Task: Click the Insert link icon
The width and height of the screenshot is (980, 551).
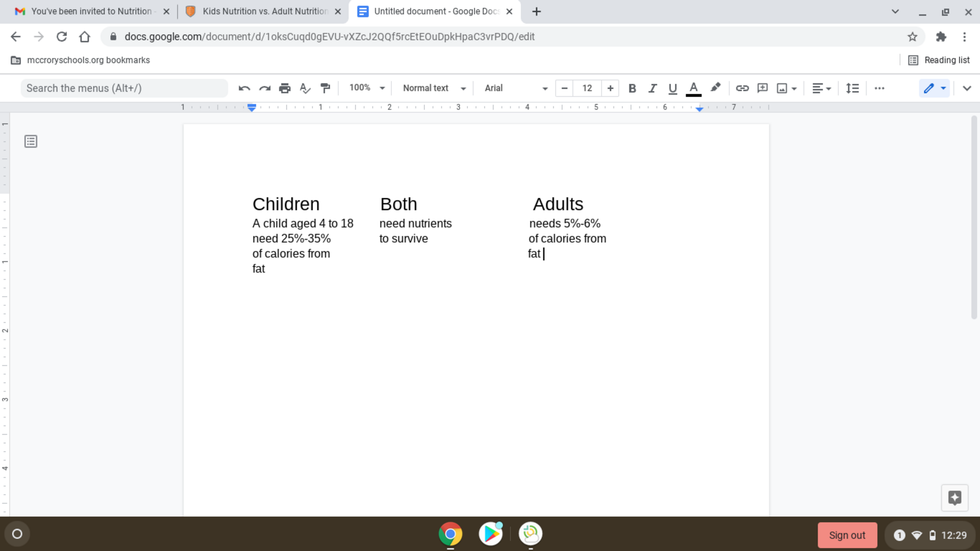Action: 742,88
